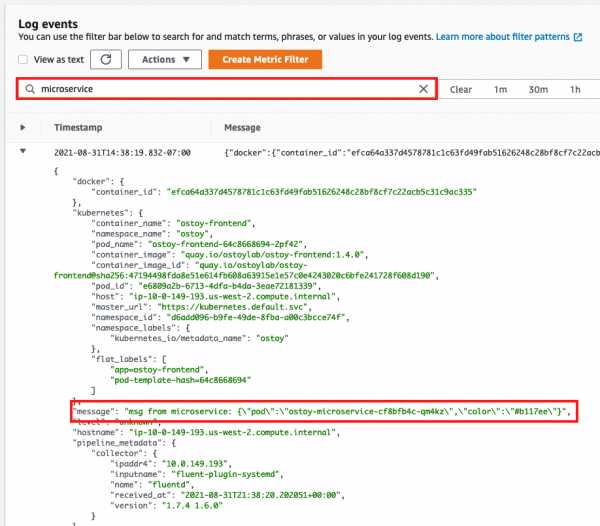The height and width of the screenshot is (526, 600).
Task: Click the magnifying glass search icon
Action: (30, 89)
